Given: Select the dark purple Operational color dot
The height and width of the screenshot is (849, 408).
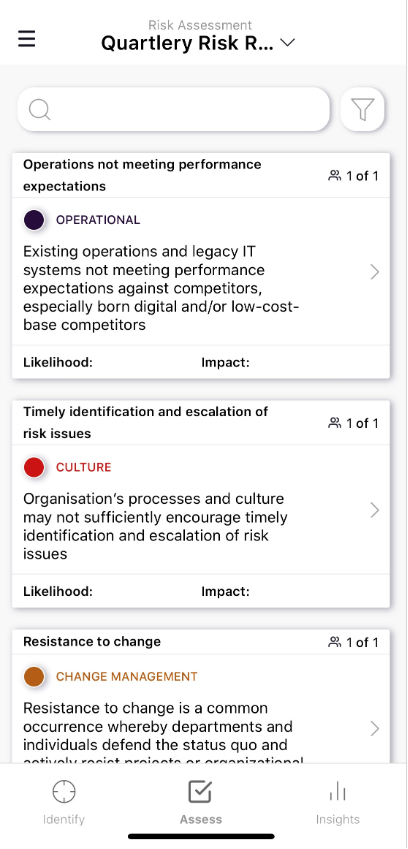Looking at the screenshot, I should coord(34,220).
